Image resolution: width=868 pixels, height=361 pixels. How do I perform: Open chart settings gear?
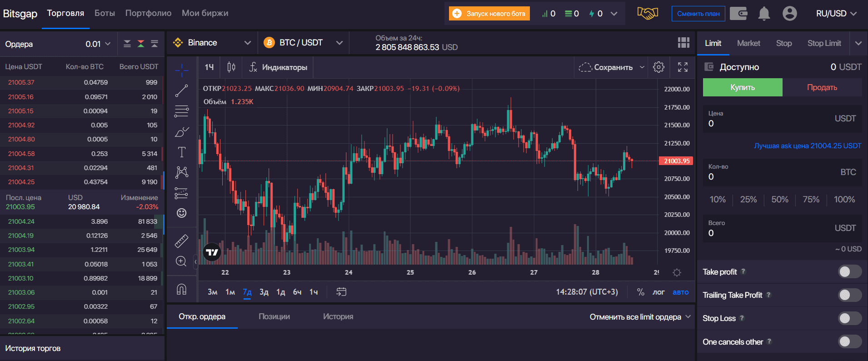(658, 67)
